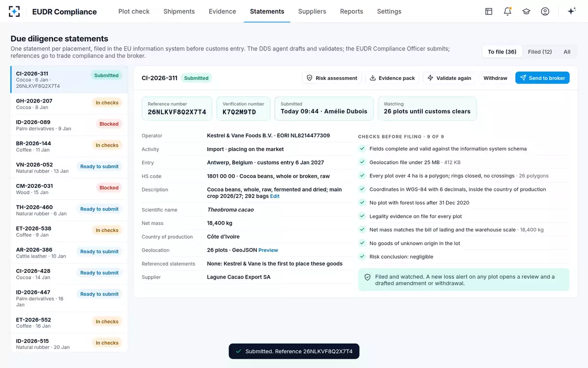Open the user profile icon
The image size is (588, 368).
point(545,11)
